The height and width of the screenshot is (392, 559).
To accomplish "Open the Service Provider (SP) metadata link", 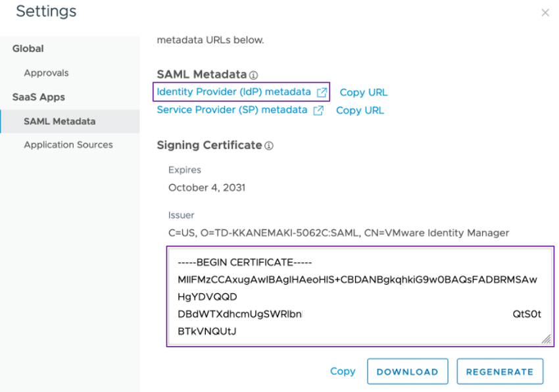I will (231, 110).
